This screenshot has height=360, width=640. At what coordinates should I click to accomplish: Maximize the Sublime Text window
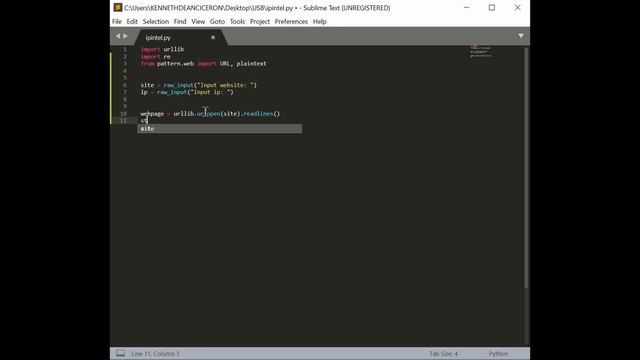pos(492,8)
